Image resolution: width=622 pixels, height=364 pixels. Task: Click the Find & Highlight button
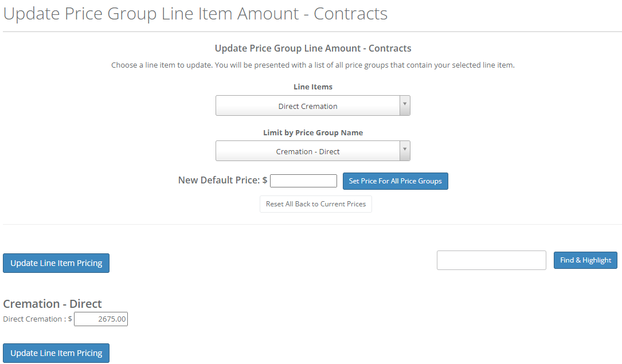(585, 260)
